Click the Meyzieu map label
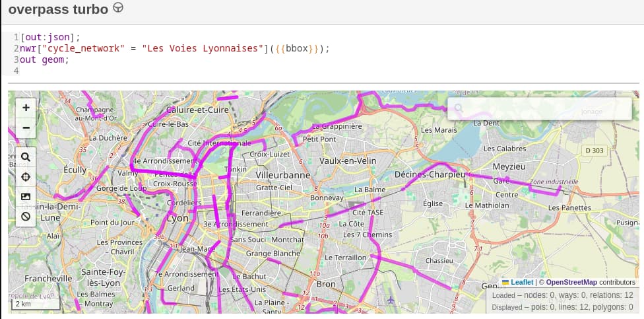 click(509, 166)
